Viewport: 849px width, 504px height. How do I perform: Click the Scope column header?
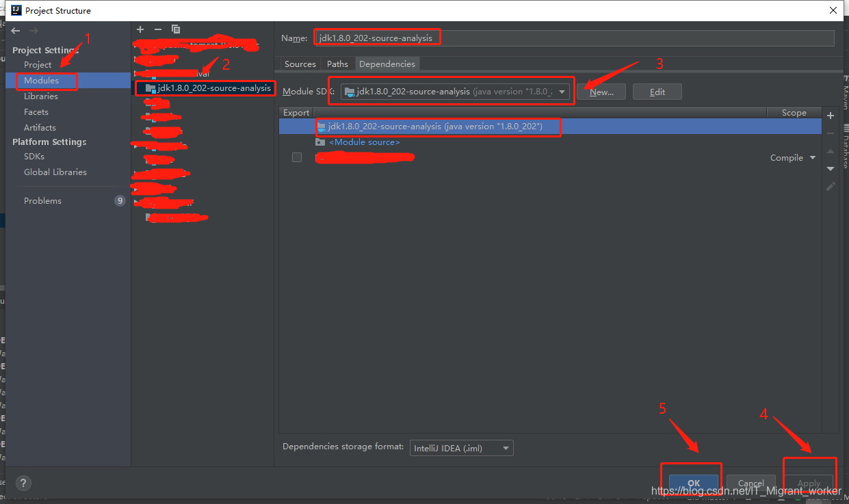794,113
